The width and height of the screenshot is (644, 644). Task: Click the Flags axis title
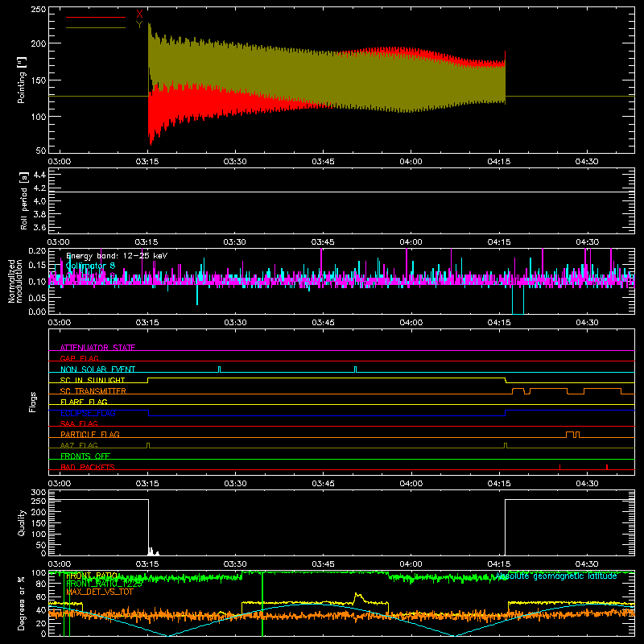[x=33, y=402]
